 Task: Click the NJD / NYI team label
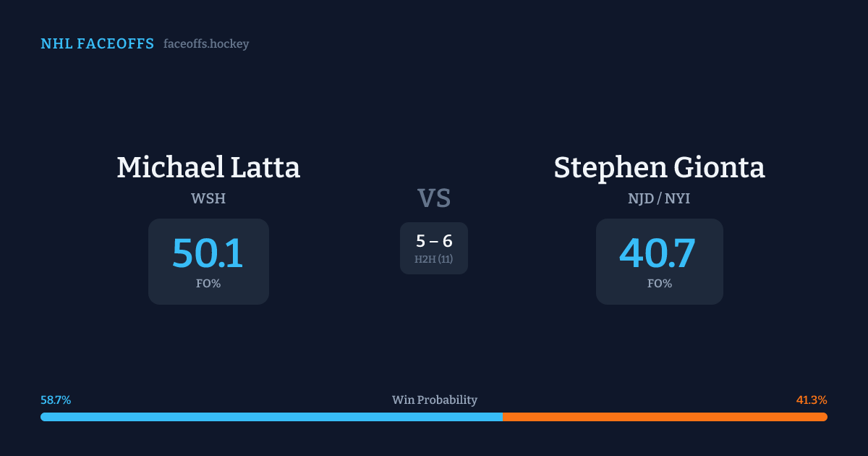click(659, 198)
